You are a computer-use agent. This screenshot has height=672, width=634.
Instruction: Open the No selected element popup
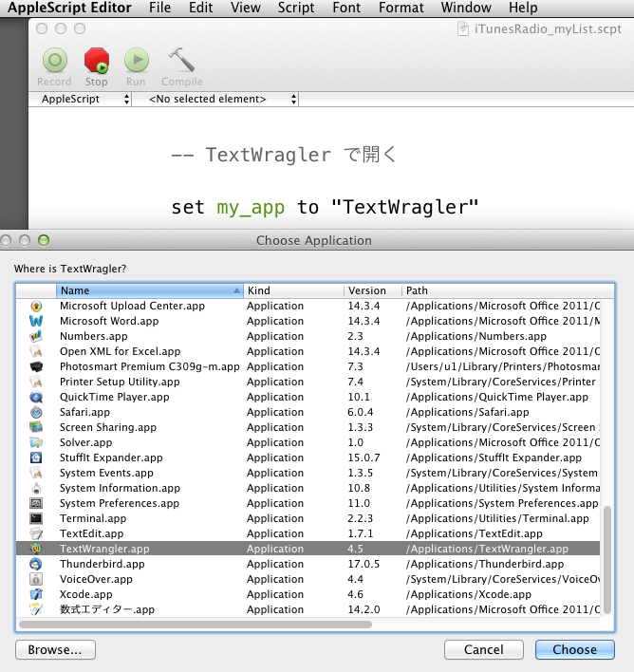(222, 99)
